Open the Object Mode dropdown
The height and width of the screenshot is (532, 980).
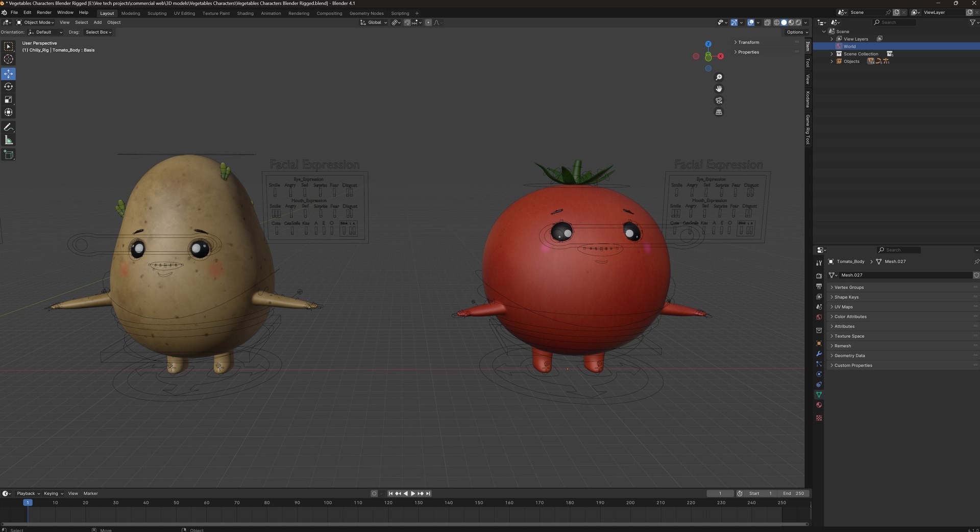click(35, 22)
